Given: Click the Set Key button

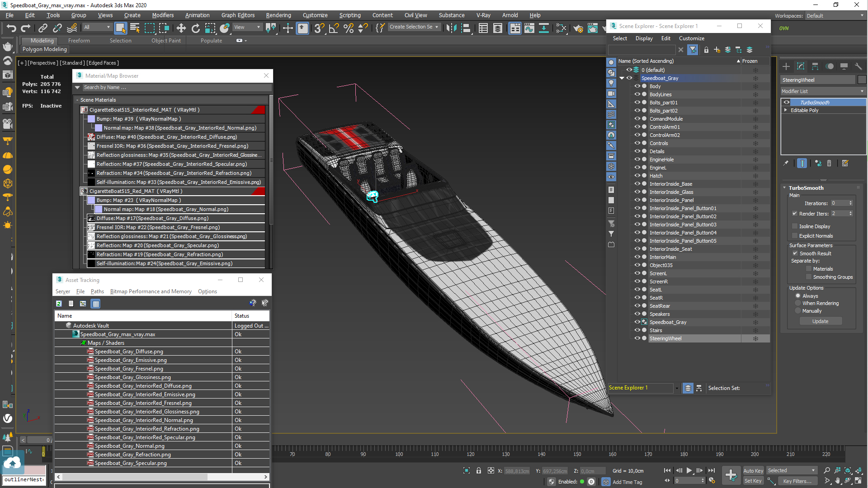Looking at the screenshot, I should [753, 481].
